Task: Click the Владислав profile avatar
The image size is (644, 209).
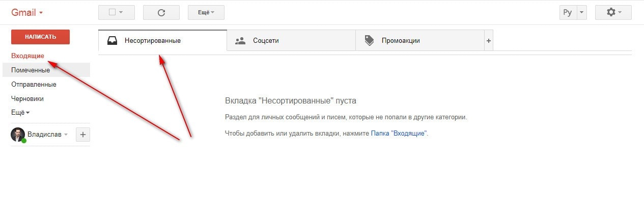Action: coord(18,135)
